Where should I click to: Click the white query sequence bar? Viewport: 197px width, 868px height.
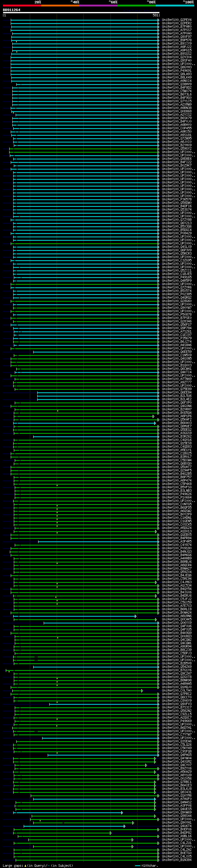coord(81,13)
